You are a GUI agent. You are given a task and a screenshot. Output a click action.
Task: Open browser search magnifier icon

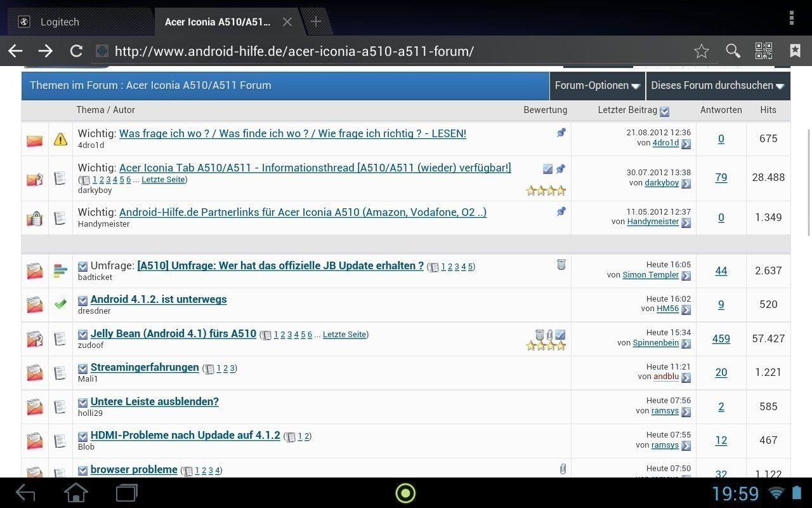click(733, 51)
